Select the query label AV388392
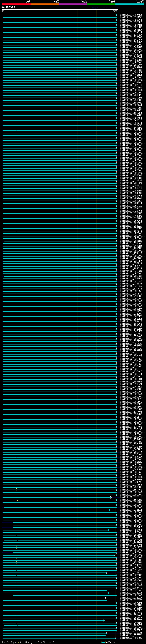Viewport: 146px width, 644px height. point(8,8)
